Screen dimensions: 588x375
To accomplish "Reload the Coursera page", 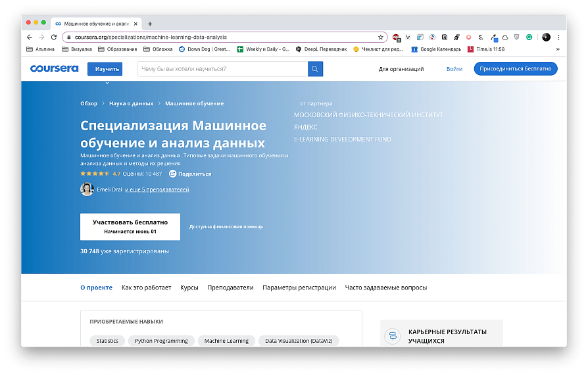I will click(54, 37).
